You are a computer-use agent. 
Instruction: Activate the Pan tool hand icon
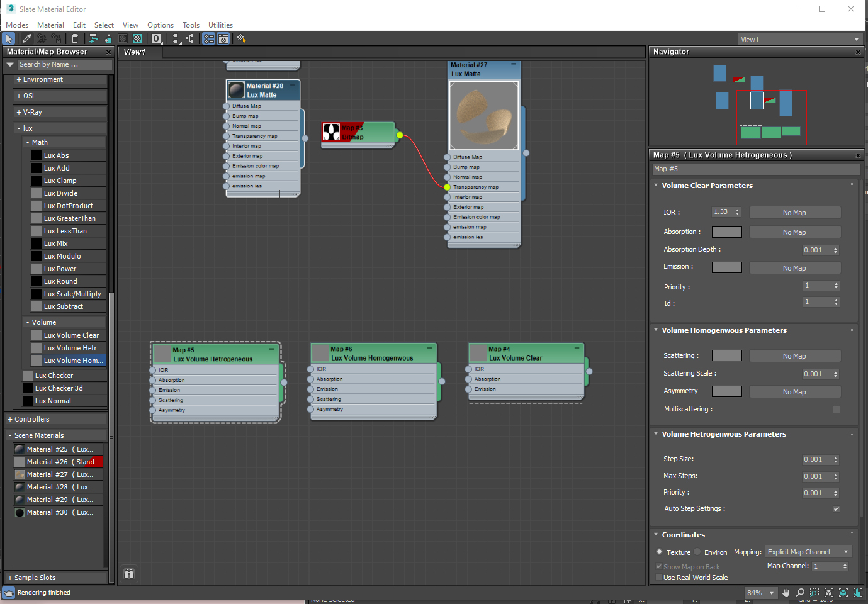point(786,593)
